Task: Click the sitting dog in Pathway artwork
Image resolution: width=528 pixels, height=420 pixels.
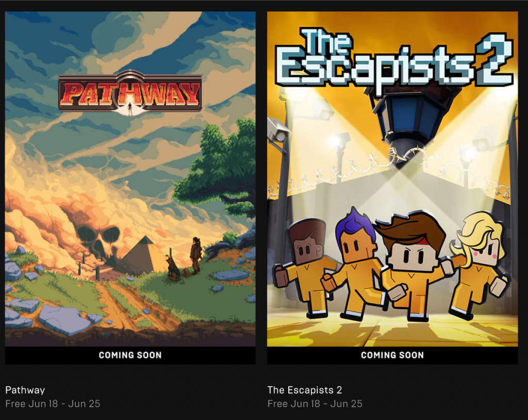Action: pos(173,268)
